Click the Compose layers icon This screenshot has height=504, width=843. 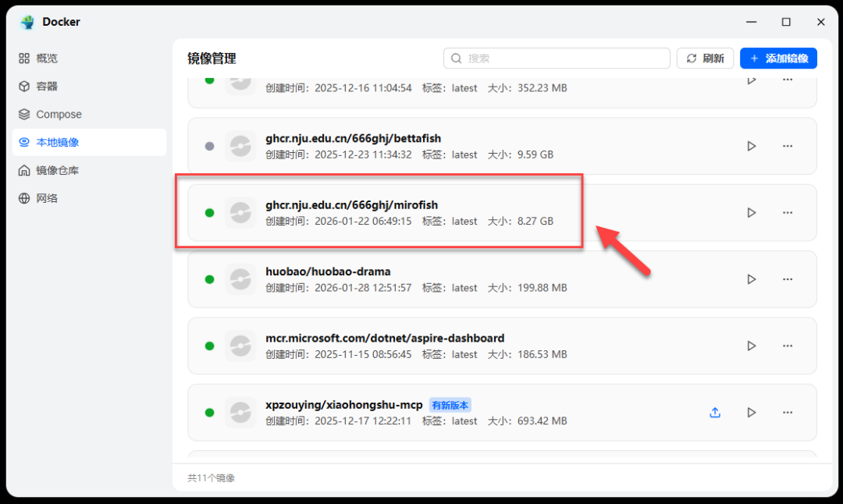tap(24, 114)
